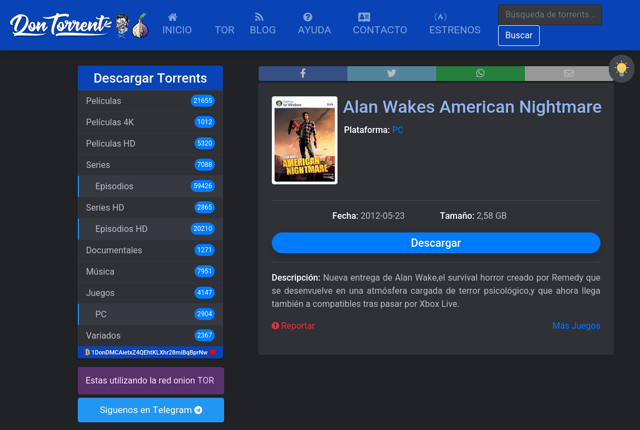Open Música category
The width and height of the screenshot is (640, 430).
click(x=150, y=271)
